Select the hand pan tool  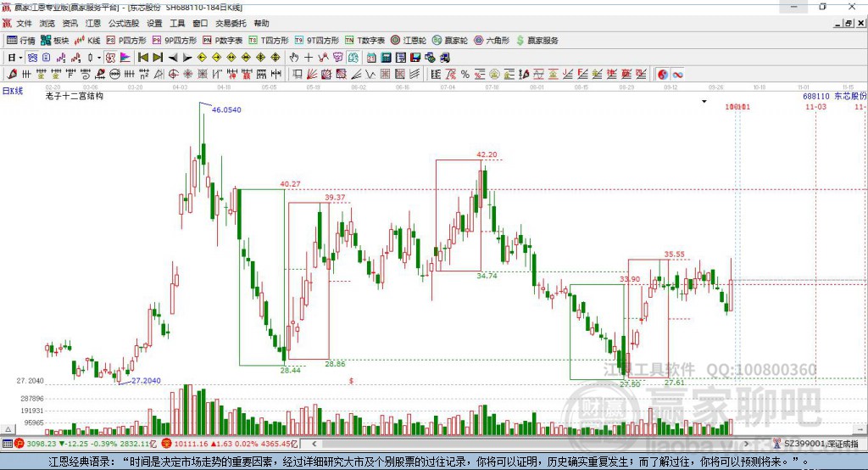[294, 58]
